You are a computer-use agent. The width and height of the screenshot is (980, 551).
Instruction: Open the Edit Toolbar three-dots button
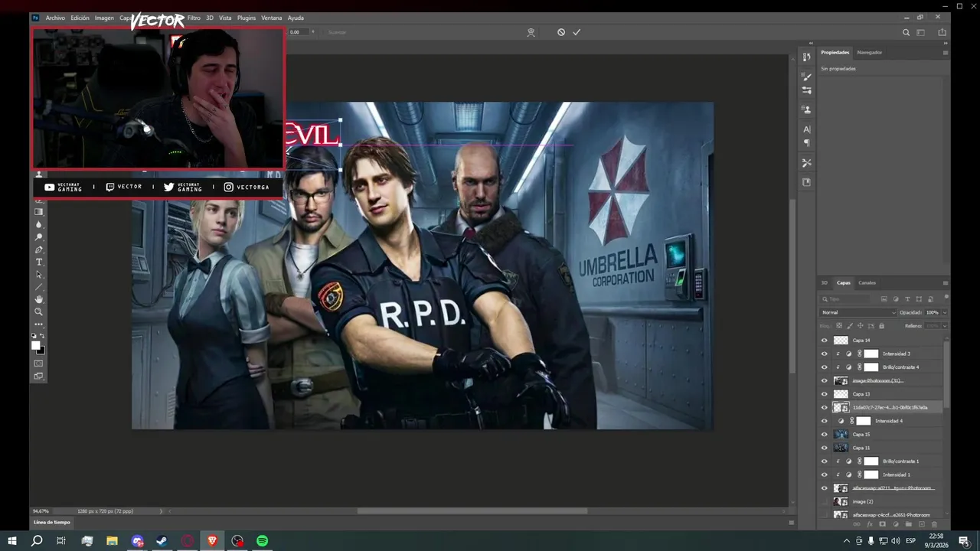(39, 324)
